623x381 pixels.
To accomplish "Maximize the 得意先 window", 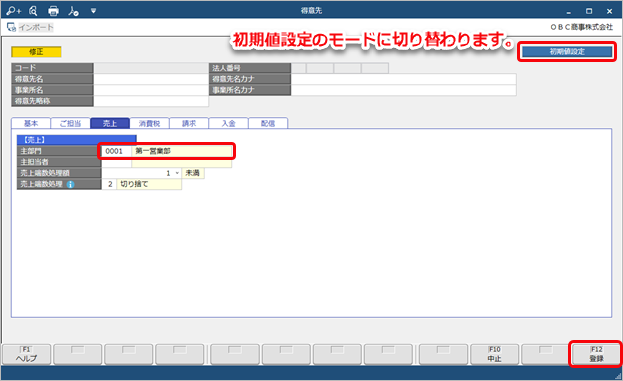I will 589,11.
